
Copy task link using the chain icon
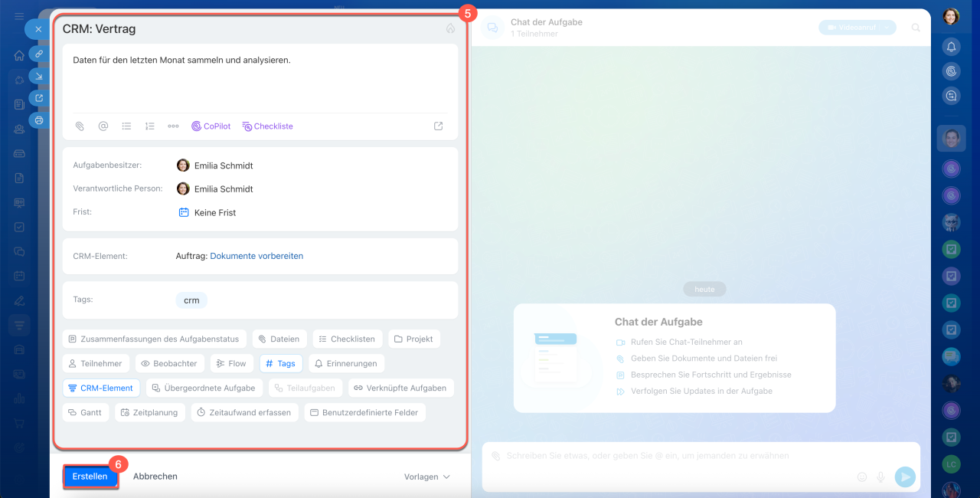coord(38,54)
